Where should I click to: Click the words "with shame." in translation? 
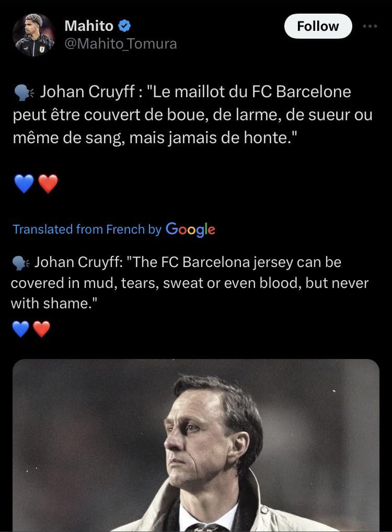tap(54, 304)
